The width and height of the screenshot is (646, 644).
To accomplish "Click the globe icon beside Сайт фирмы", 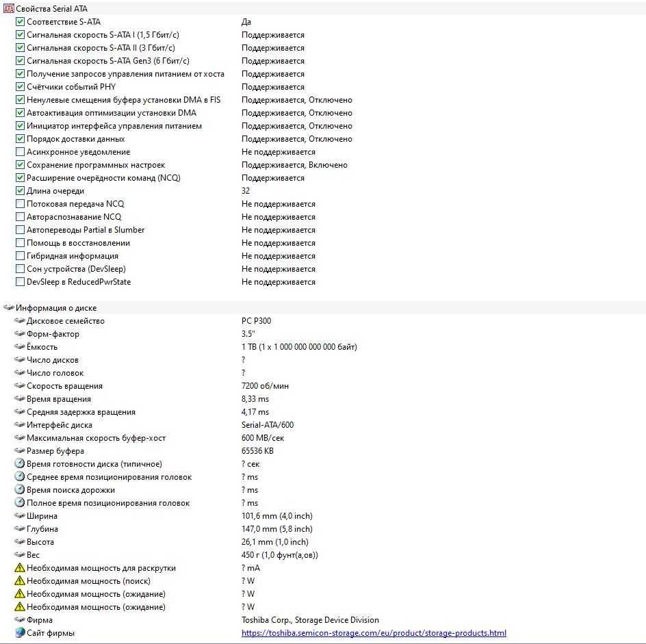I will point(19,632).
